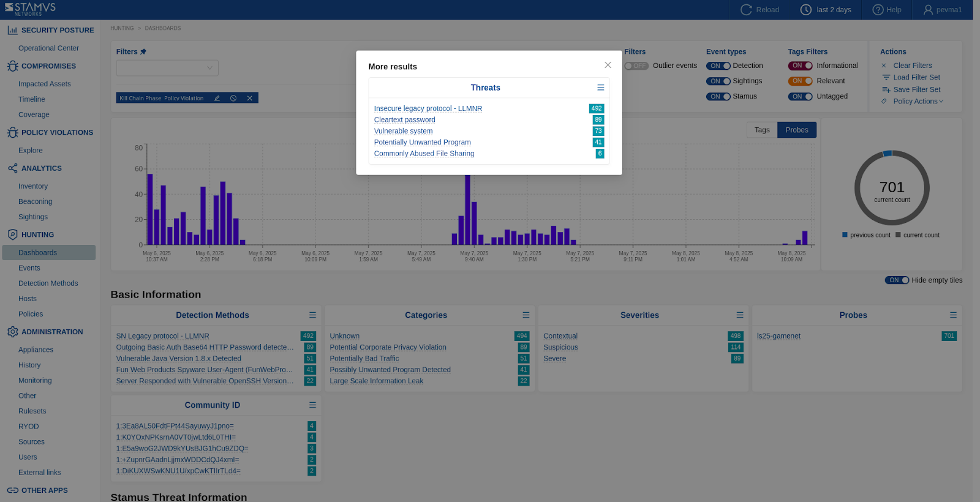
Task: Turn off the Sightings event type toggle
Action: pos(718,81)
